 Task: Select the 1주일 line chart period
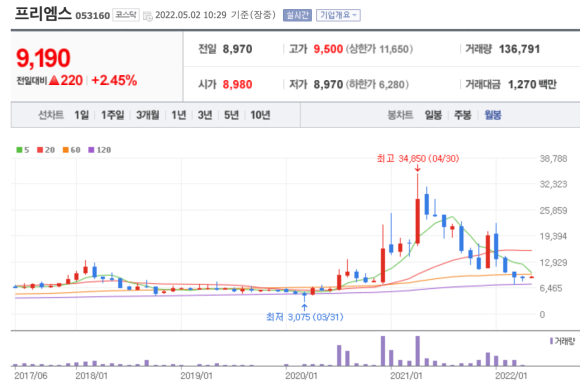[x=112, y=115]
